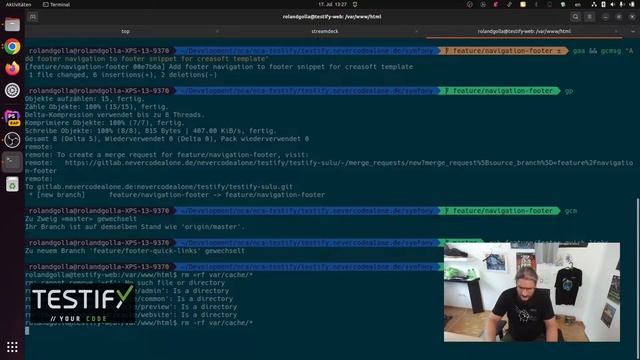Click 'Zu Zweig »master« gewechselt' line
This screenshot has height=360, width=640.
[x=81, y=219]
